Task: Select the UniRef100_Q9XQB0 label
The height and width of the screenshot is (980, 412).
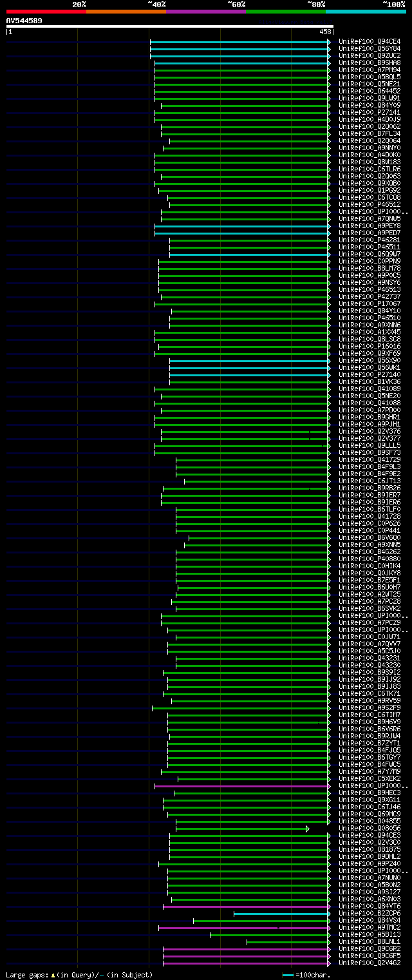Action: tap(370, 184)
